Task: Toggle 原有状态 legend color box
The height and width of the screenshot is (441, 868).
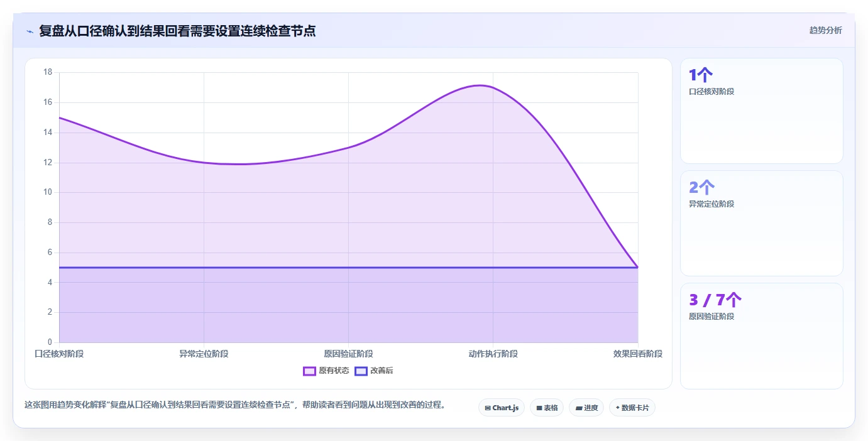Action: click(x=309, y=371)
